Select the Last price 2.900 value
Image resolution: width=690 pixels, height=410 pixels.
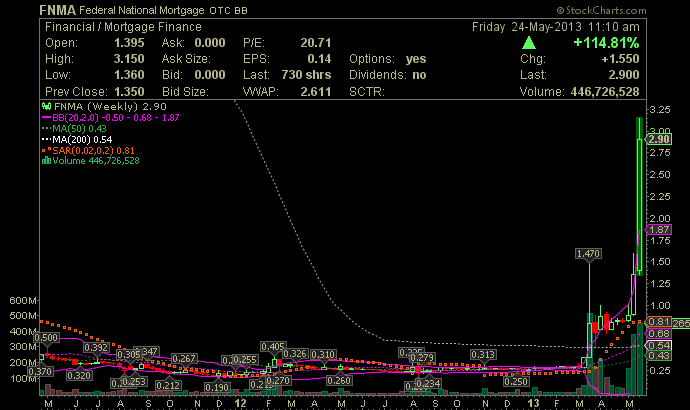pyautogui.click(x=624, y=75)
